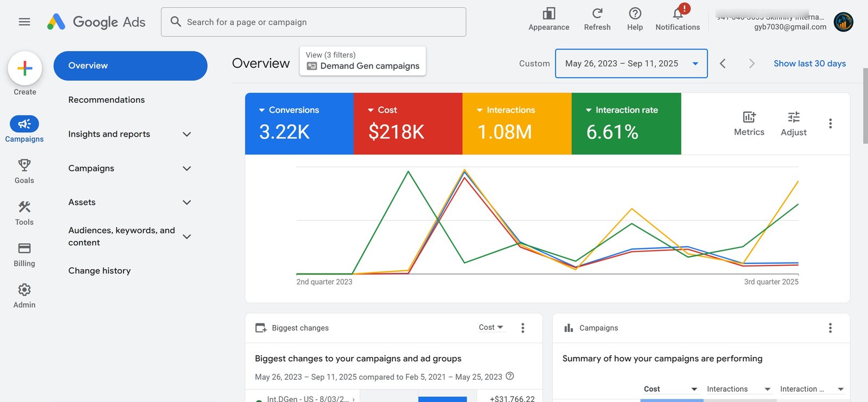Screen dimensions: 868x402
Task: Open Change history page
Action: coord(99,271)
